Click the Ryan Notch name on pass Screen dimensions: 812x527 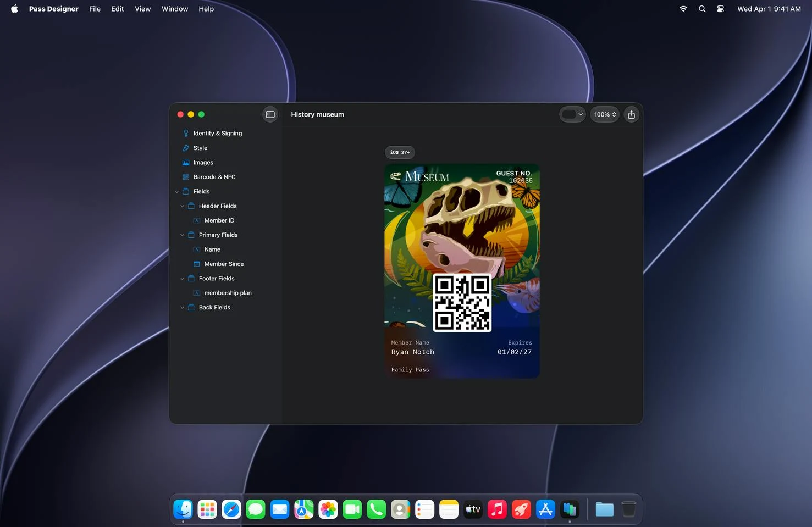(x=413, y=352)
